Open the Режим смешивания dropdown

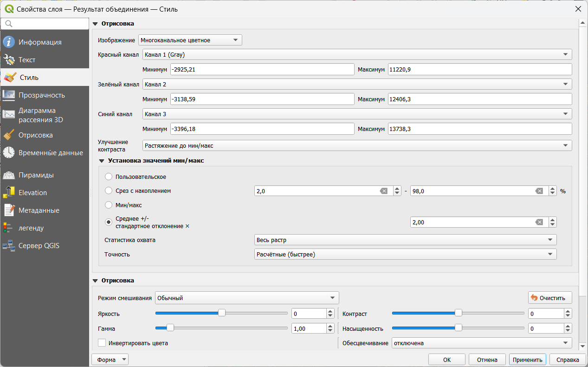[x=246, y=298]
